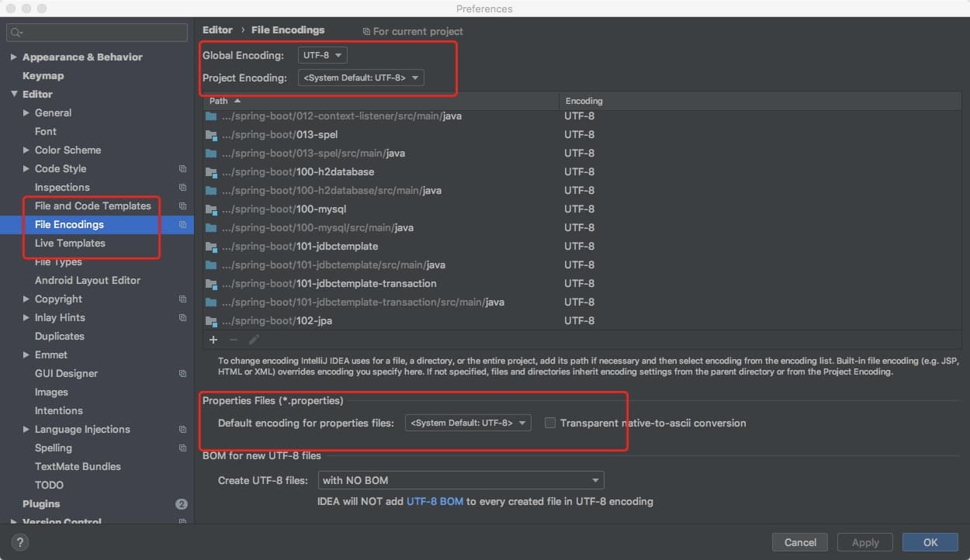The width and height of the screenshot is (970, 560).
Task: Click the search magnifier icon in settings
Action: click(17, 33)
